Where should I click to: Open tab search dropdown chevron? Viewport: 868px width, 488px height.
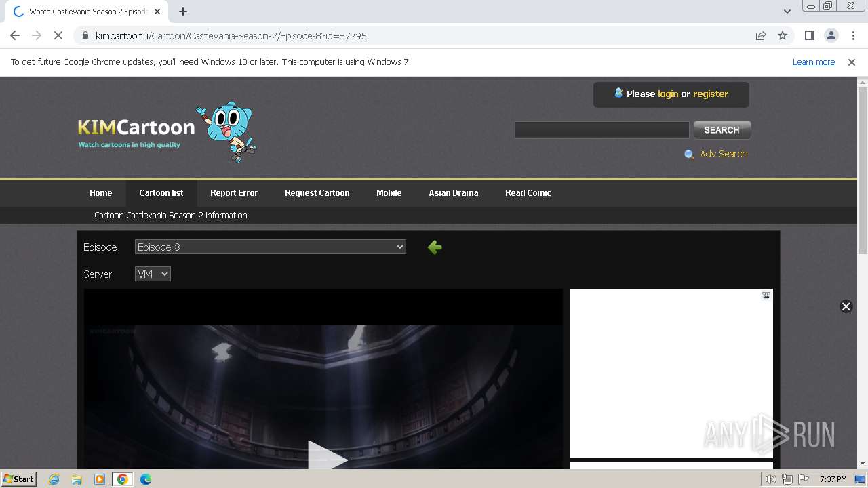pos(787,12)
